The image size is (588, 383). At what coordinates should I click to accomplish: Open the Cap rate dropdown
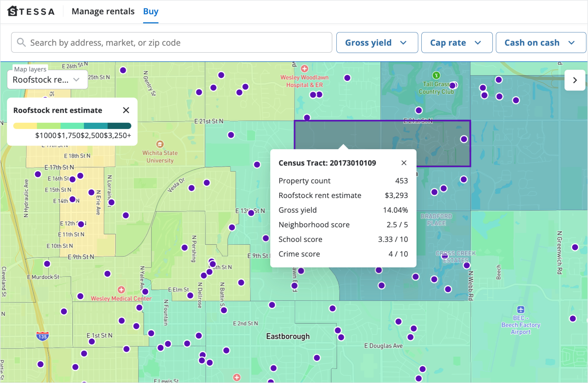point(456,43)
